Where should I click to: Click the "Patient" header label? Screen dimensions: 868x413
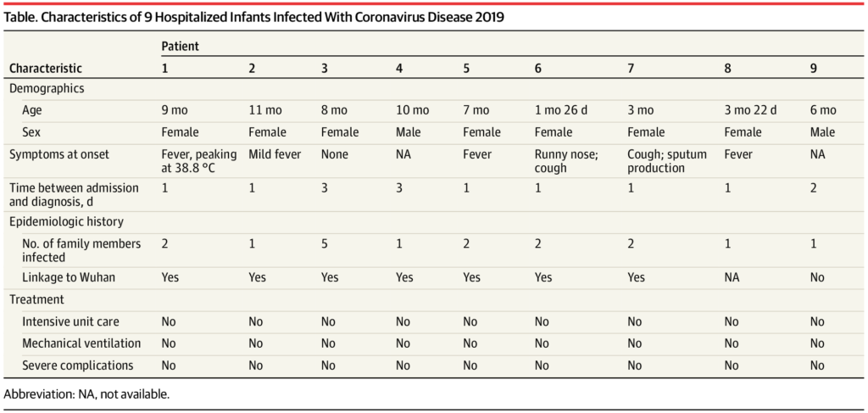click(x=179, y=47)
